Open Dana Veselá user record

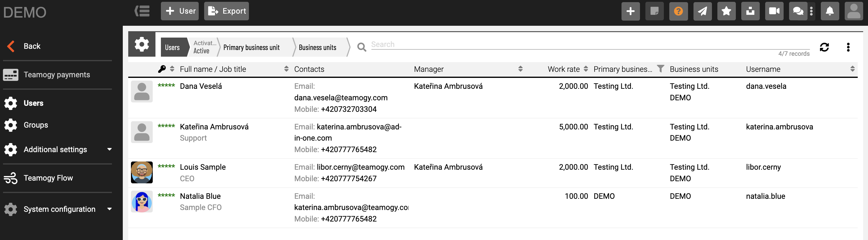click(x=201, y=86)
